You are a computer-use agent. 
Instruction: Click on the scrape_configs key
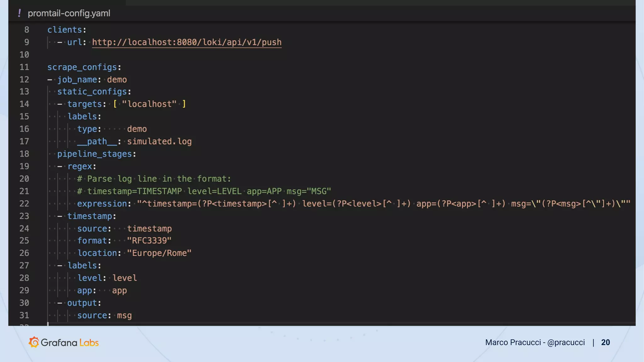pyautogui.click(x=82, y=67)
